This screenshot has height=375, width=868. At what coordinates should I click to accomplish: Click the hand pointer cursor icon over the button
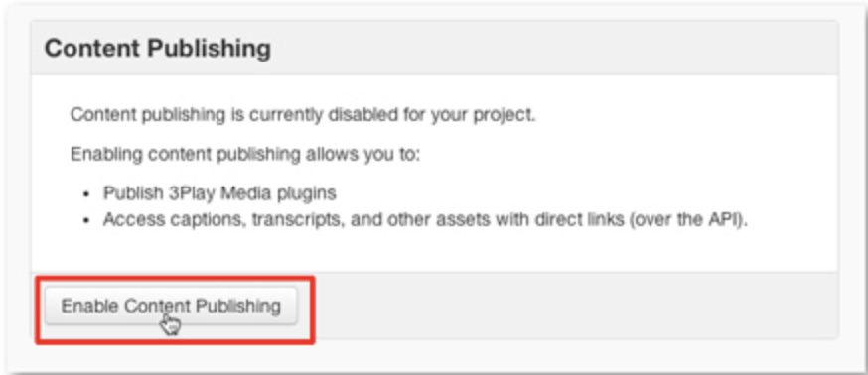click(x=171, y=324)
